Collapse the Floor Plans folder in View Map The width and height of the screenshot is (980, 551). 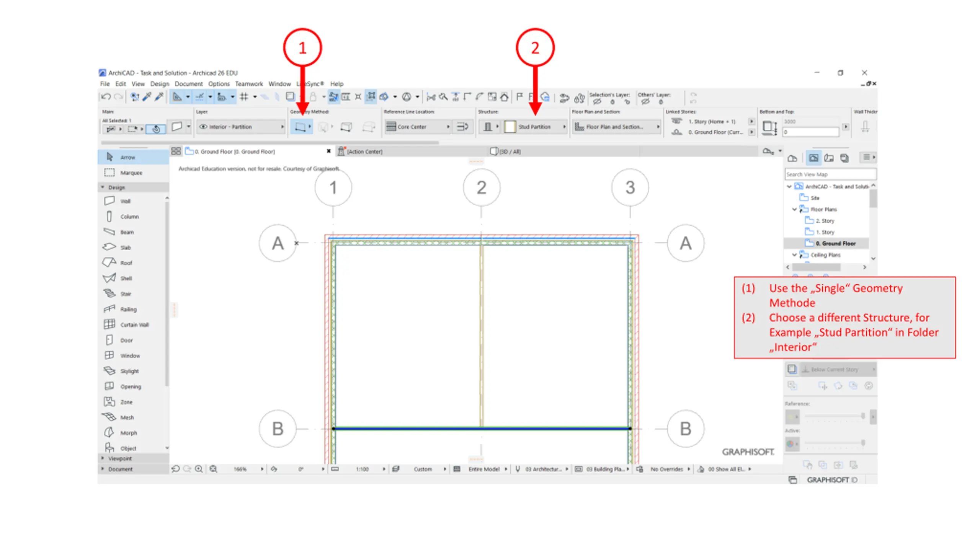(794, 209)
